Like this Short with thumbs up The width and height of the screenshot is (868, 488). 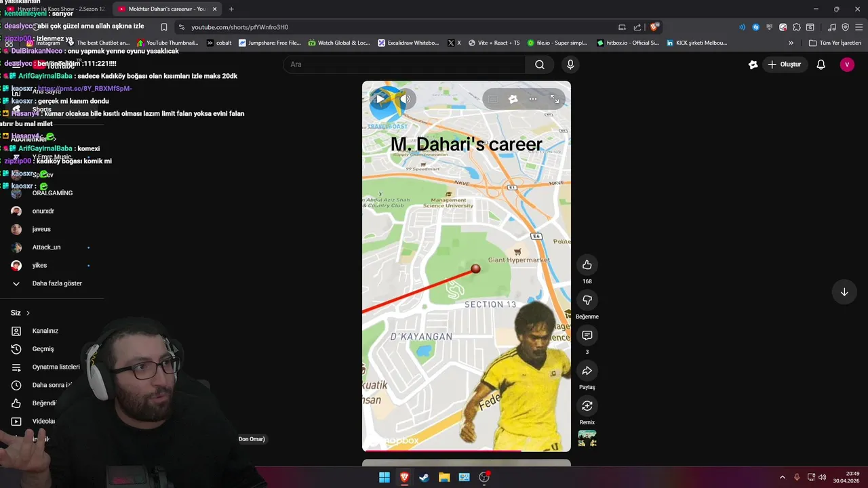click(587, 265)
